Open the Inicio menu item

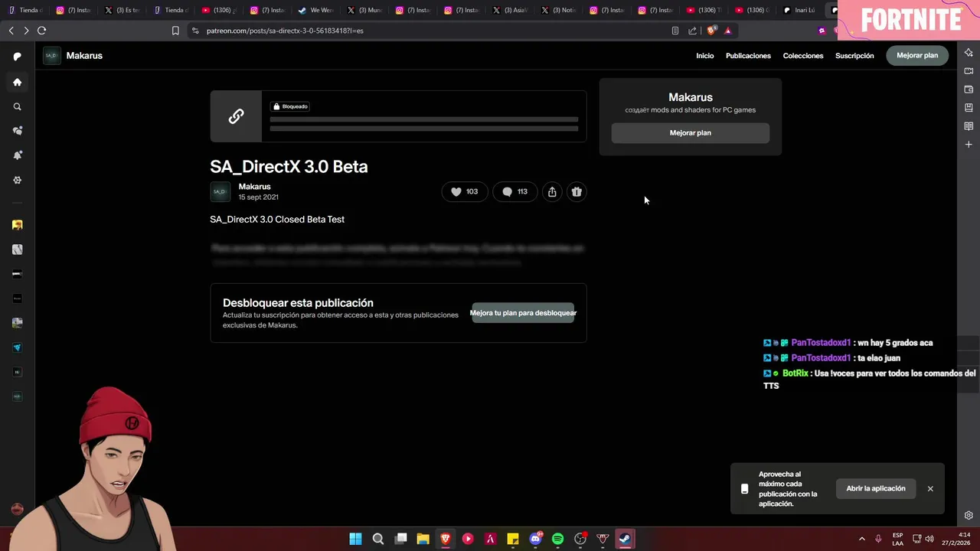click(x=704, y=56)
